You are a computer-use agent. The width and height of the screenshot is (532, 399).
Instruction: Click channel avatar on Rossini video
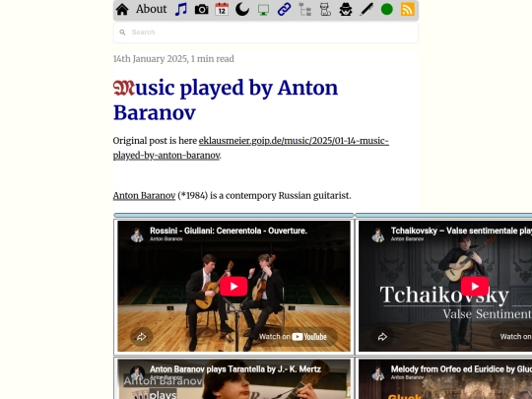(x=137, y=234)
